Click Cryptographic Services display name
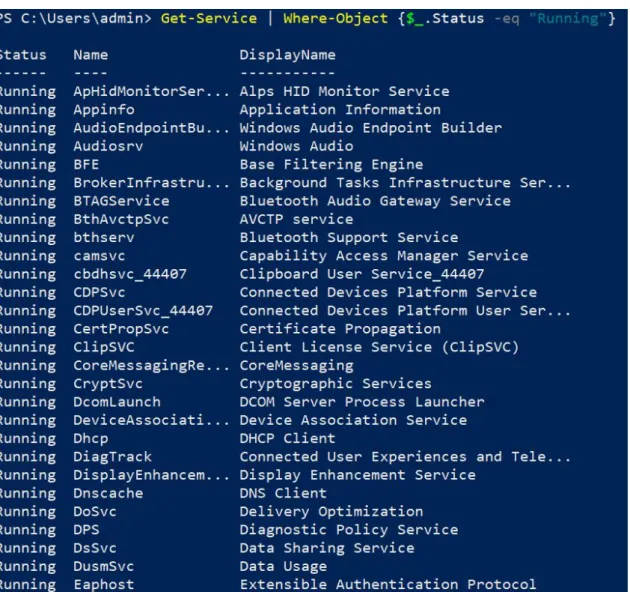 click(335, 384)
